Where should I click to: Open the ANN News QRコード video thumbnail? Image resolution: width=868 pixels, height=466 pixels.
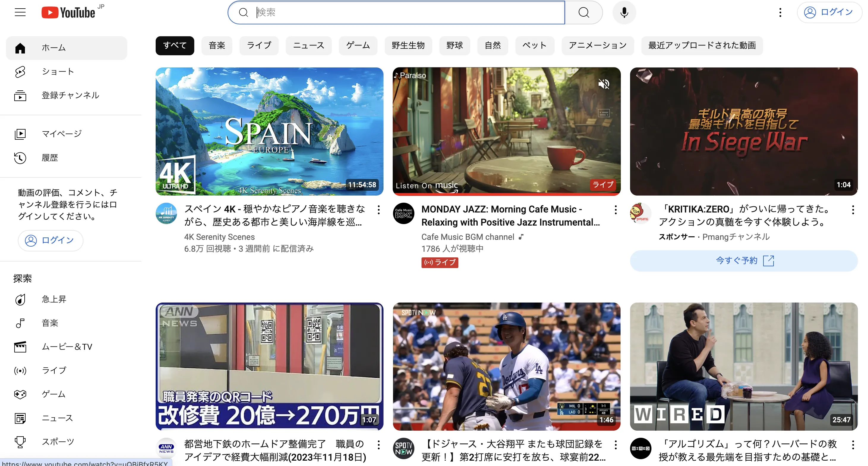[x=269, y=366]
